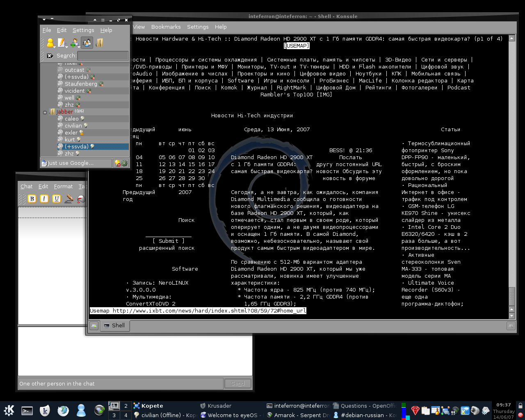
Task: Click the ICQ flower account status icon
Action: pos(124,163)
